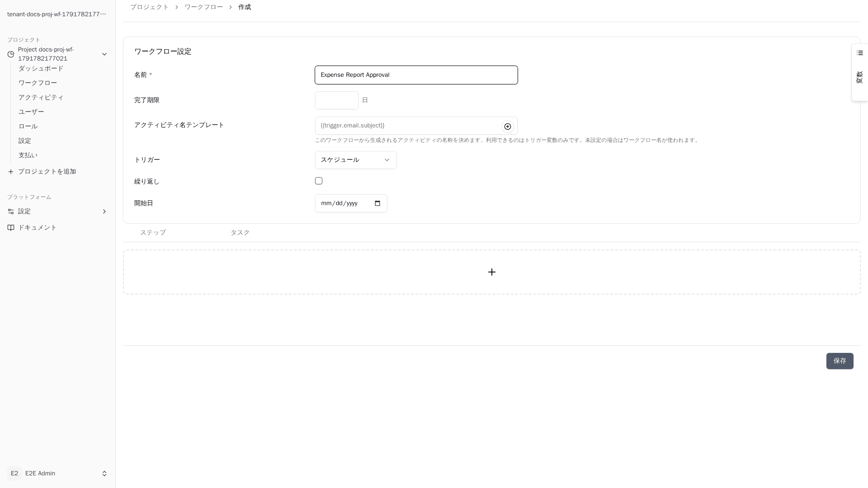The image size is (868, 488).
Task: Open the E2E Admin account switcher arrows
Action: 104,474
